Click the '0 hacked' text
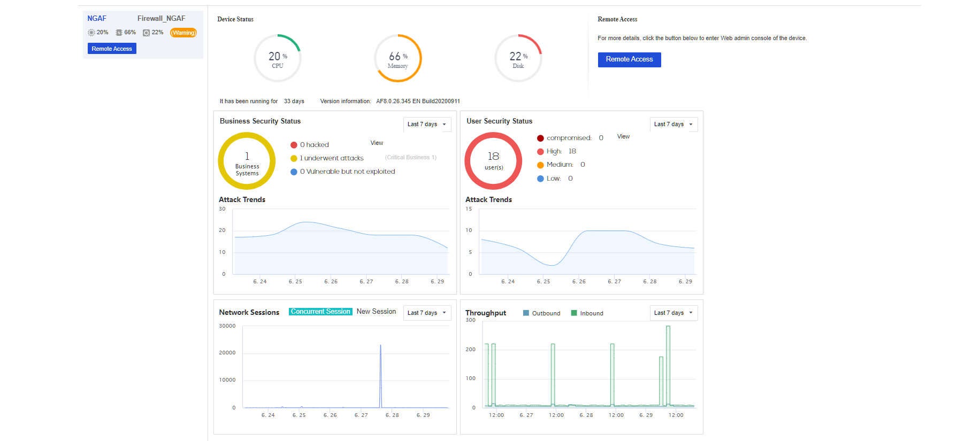 [x=315, y=145]
